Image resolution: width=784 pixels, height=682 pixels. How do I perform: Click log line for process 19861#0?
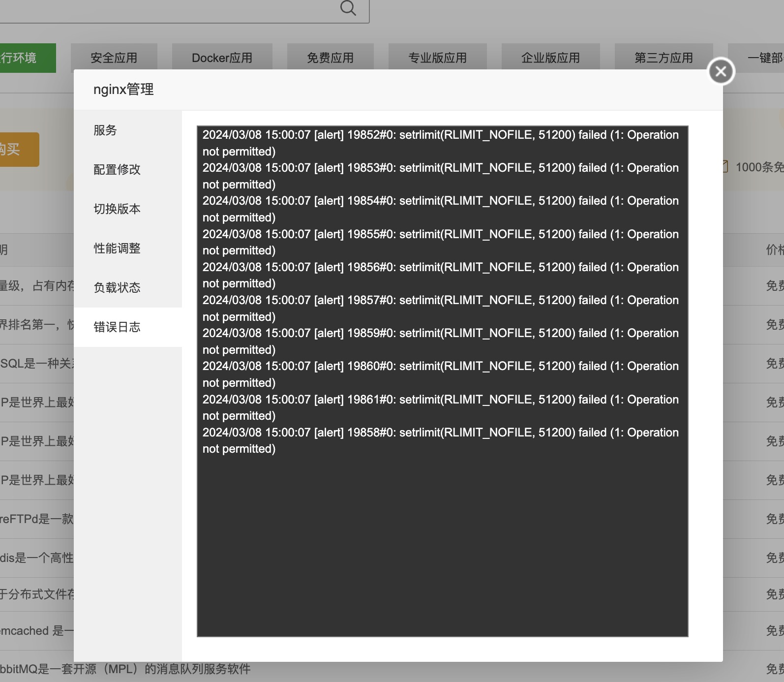(441, 407)
